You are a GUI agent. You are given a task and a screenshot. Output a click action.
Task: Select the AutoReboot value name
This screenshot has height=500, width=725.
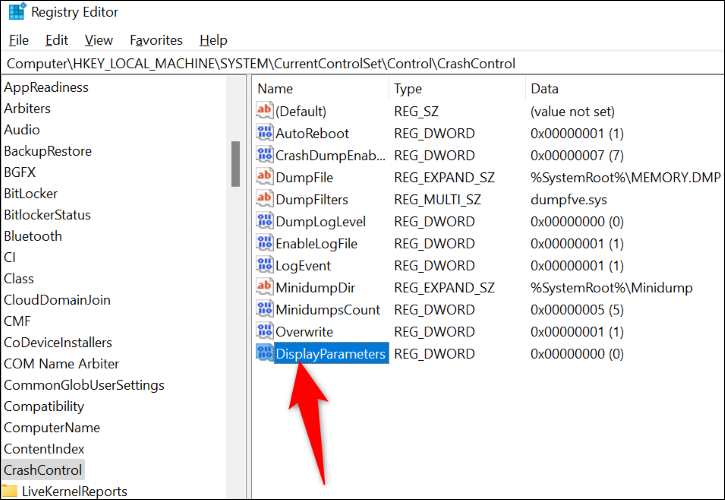click(312, 133)
